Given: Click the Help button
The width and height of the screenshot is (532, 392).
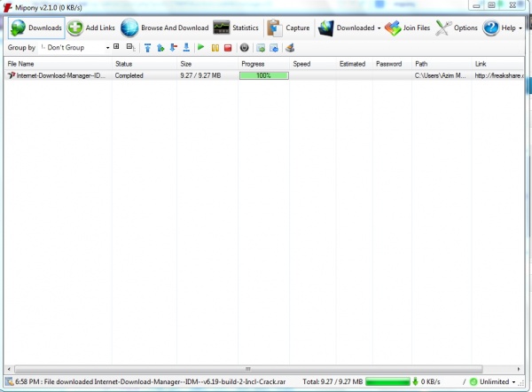Looking at the screenshot, I should [x=499, y=27].
